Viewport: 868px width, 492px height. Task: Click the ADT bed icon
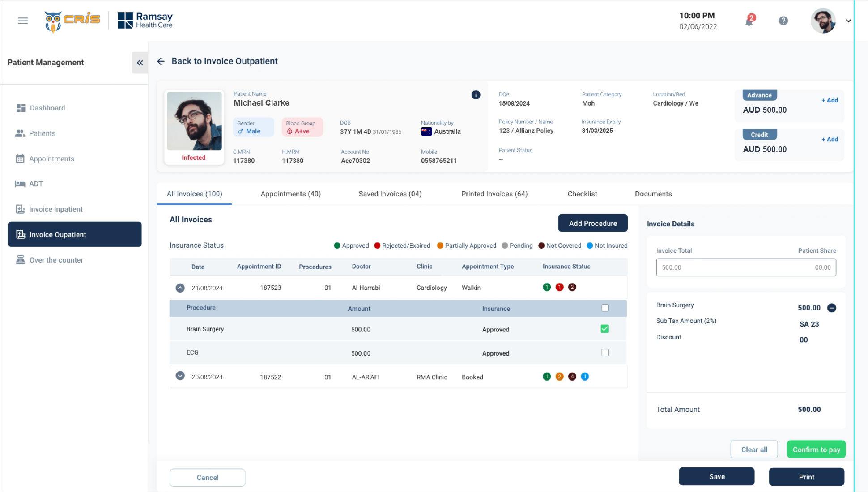pos(20,184)
